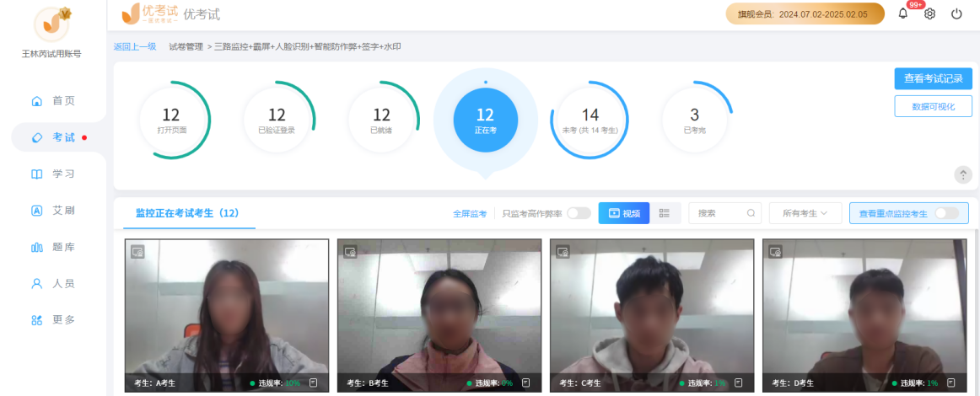Click the 未考 progress ring
This screenshot has height=396, width=980.
tap(590, 119)
